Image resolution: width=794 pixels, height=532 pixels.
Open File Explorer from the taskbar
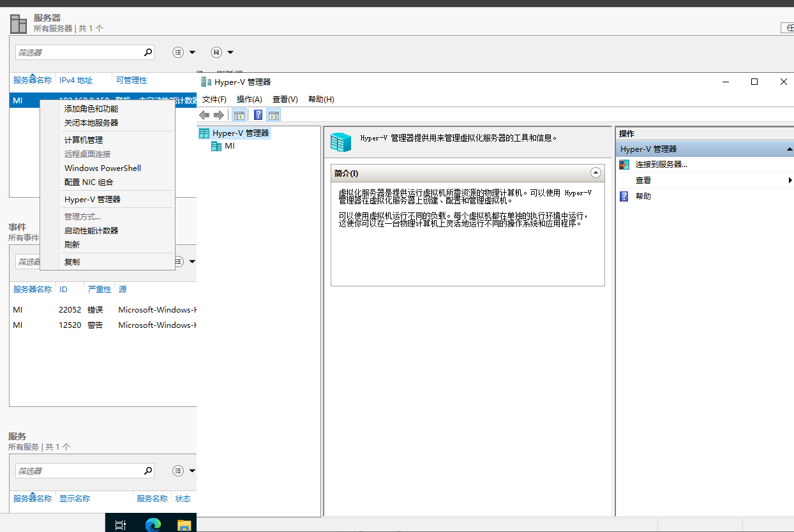184,526
